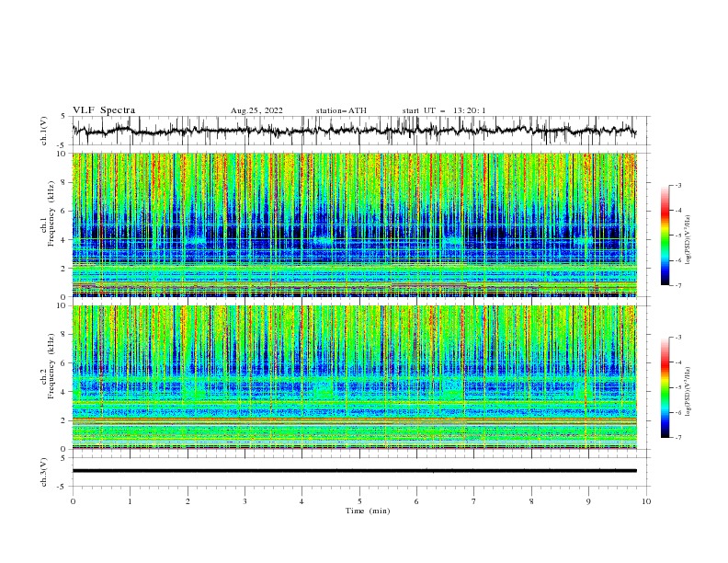Click the "10" kHz tick on ch.2 frequency axis

tap(63, 305)
